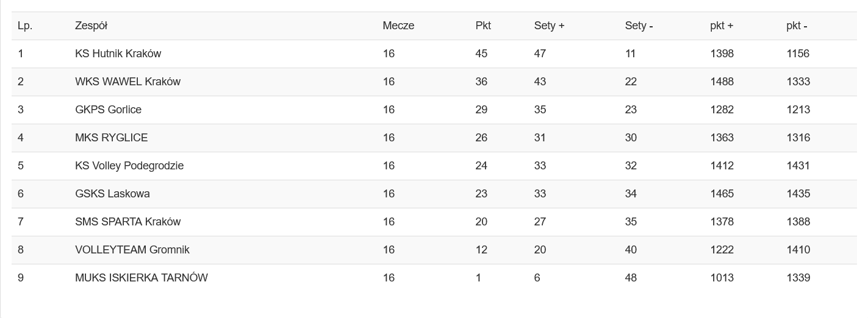This screenshot has width=868, height=318.
Task: Click the VOLLEYTEAM Gromnik team name
Action: click(132, 250)
